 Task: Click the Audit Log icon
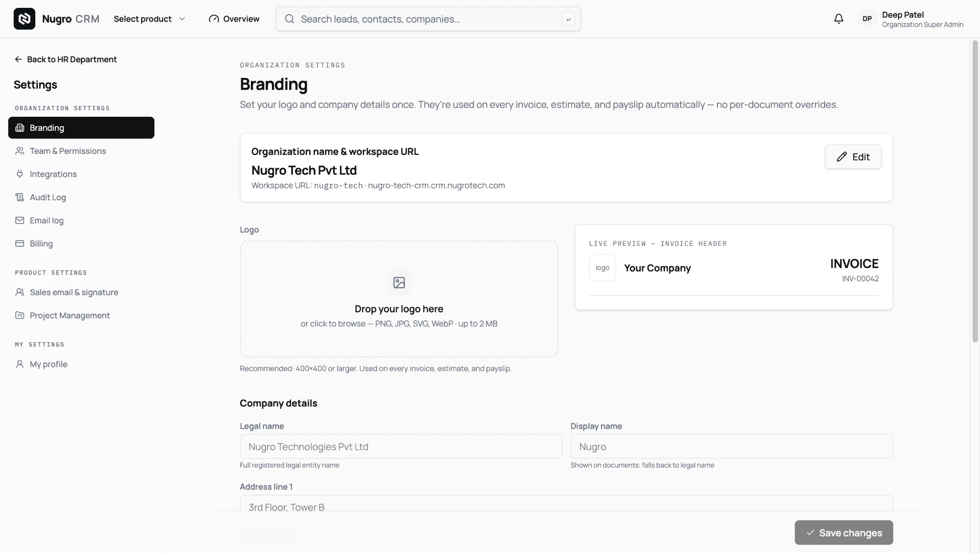point(20,197)
